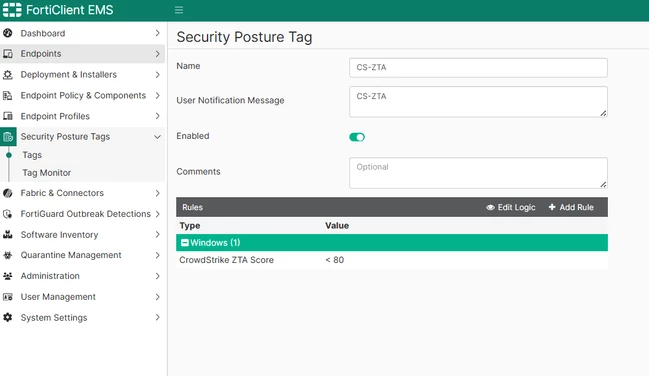Click the FortiGuard Outbreak Detections icon
The image size is (649, 376).
(7, 214)
